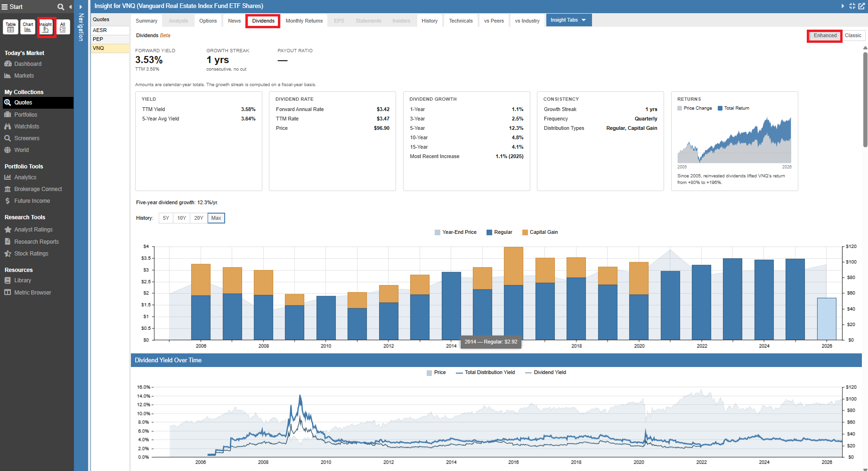Click the Library book icon
Image resolution: width=868 pixels, height=471 pixels.
point(8,280)
